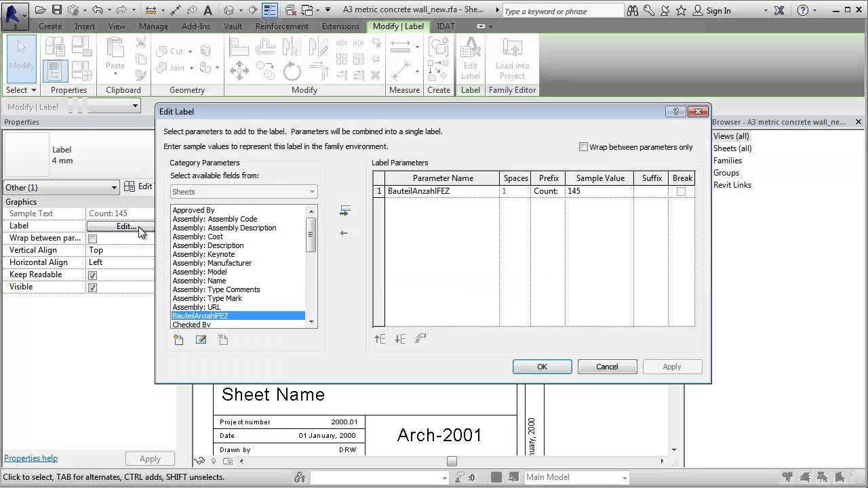Select Assembly: Manufacturer in the field list

pos(212,263)
